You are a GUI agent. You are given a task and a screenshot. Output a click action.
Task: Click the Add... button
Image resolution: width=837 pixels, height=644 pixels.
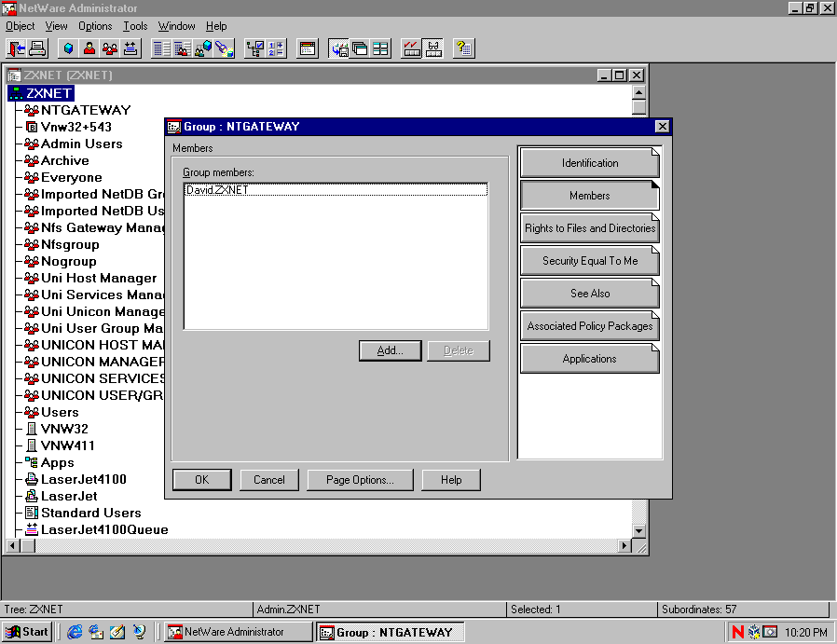(391, 350)
